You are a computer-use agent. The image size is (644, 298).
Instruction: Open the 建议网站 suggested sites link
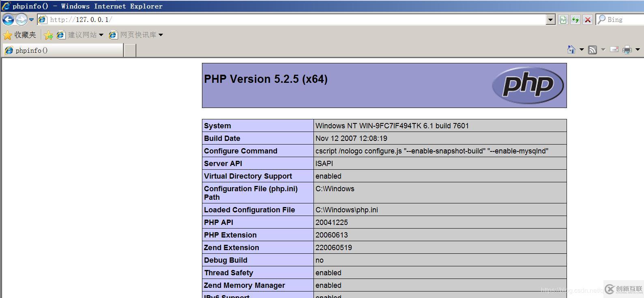pos(78,35)
